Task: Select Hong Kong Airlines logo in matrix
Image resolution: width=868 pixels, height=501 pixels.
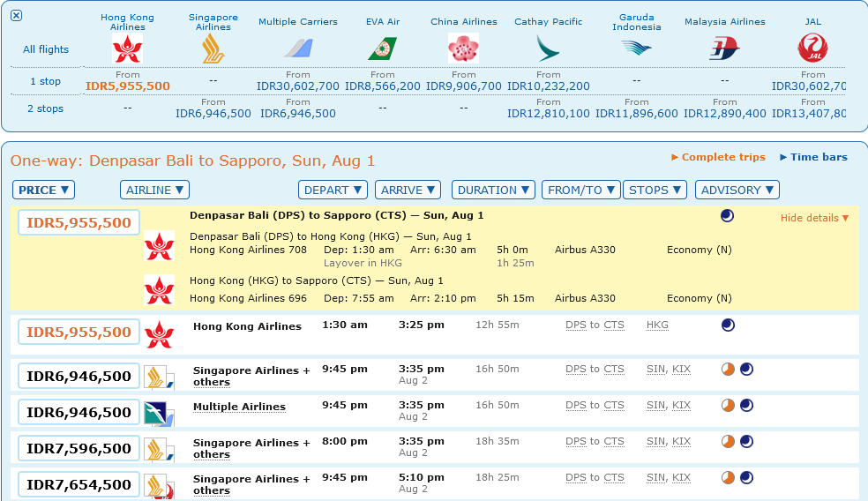Action: click(127, 49)
